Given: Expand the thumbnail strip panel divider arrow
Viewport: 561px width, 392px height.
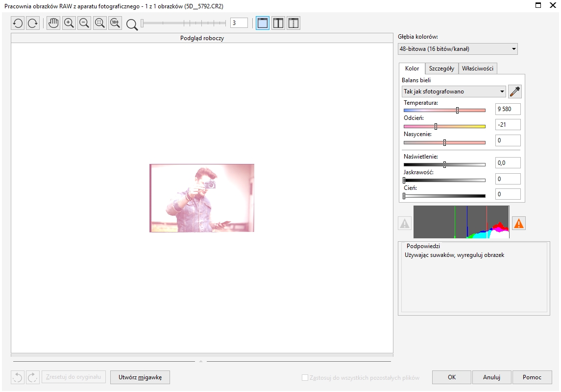Looking at the screenshot, I should coord(201,361).
